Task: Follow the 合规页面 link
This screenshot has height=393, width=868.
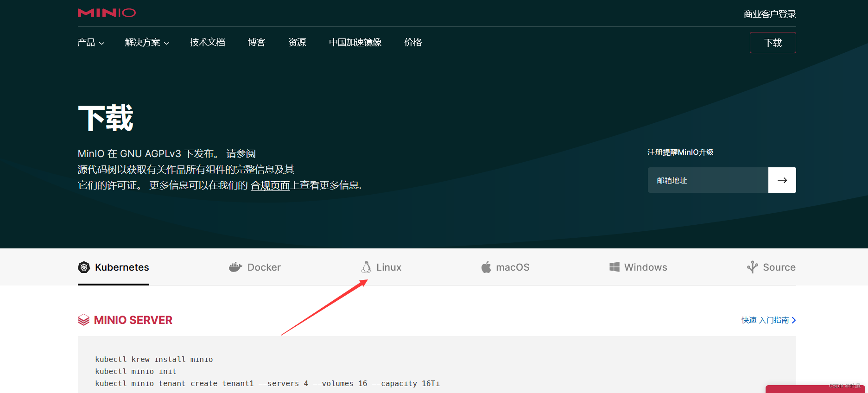Action: point(270,185)
